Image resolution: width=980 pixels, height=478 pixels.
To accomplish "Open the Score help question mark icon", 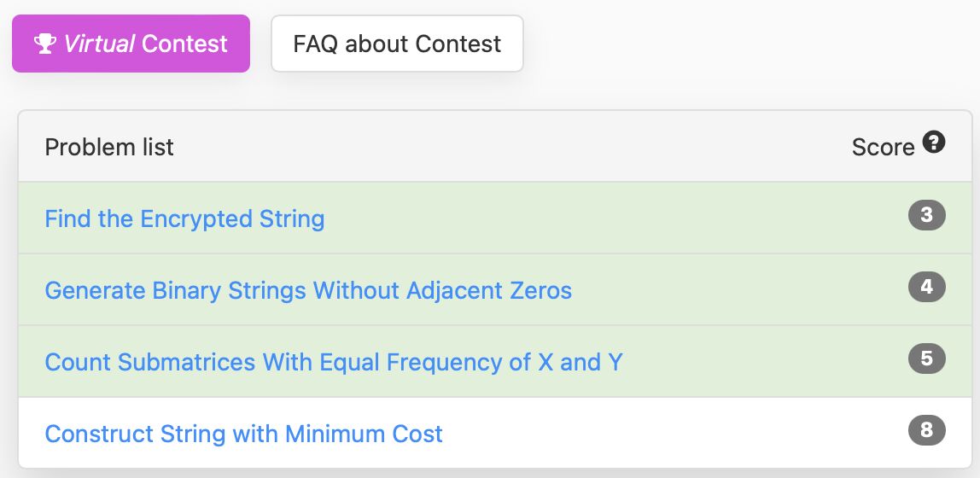I will pos(934,143).
